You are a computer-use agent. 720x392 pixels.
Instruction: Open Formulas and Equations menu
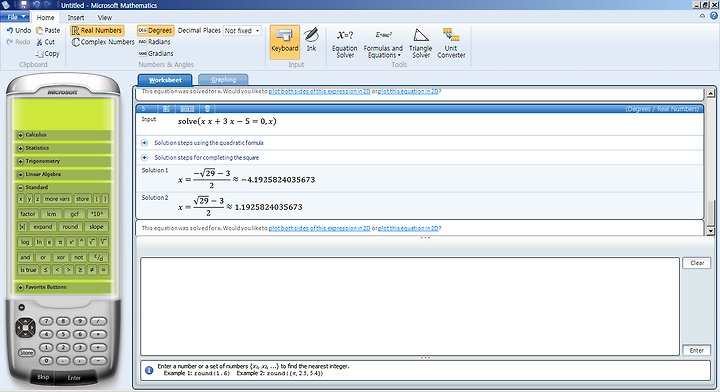383,44
